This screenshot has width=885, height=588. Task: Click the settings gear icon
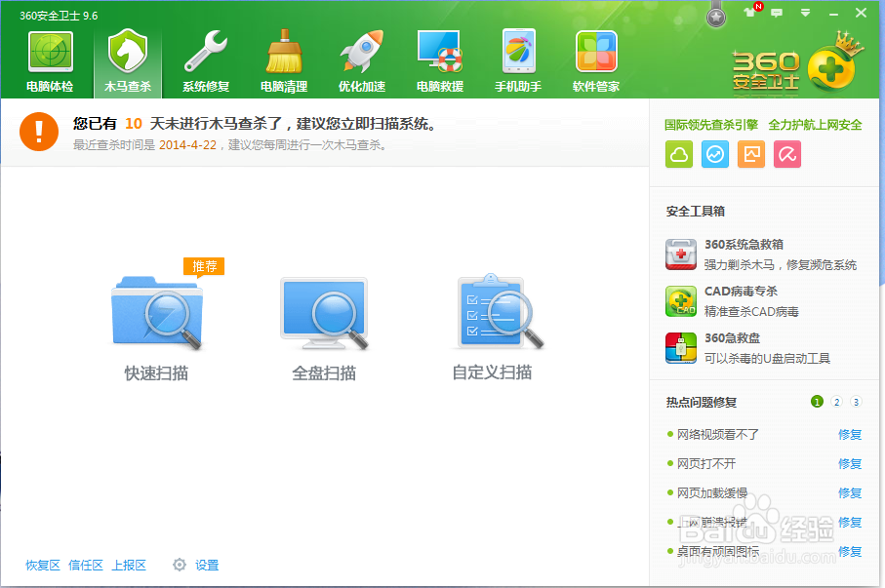[180, 565]
